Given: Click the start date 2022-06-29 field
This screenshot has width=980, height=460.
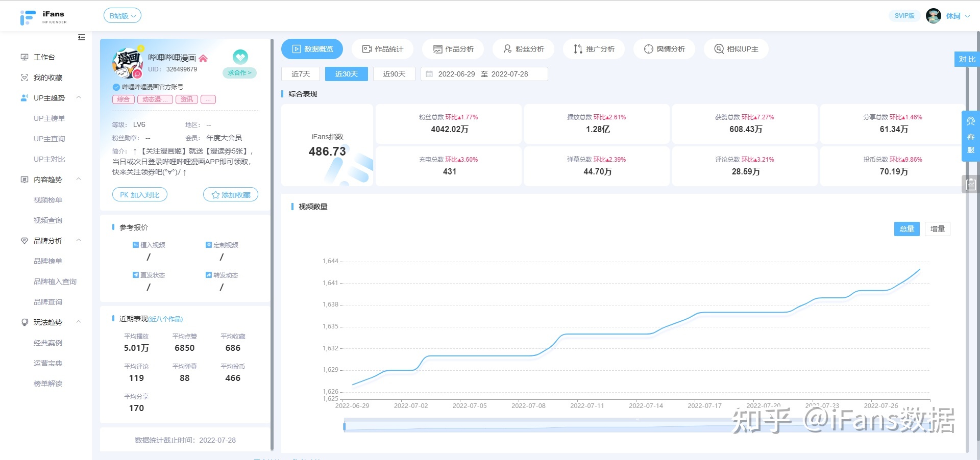Looking at the screenshot, I should click(456, 74).
